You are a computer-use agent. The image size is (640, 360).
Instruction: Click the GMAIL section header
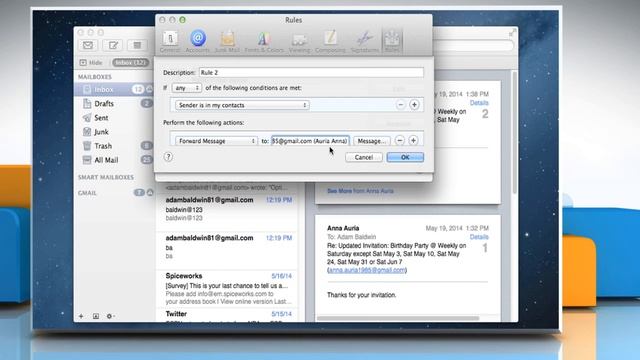(x=87, y=193)
